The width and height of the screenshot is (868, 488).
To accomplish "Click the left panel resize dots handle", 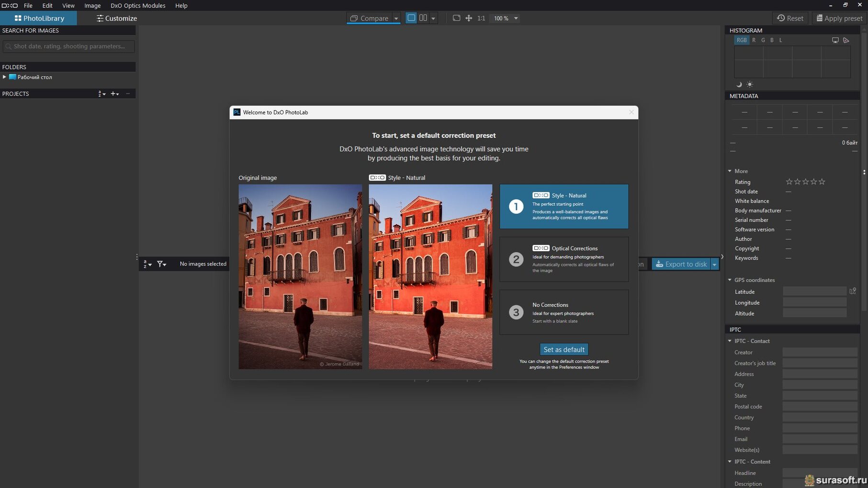I will point(137,257).
